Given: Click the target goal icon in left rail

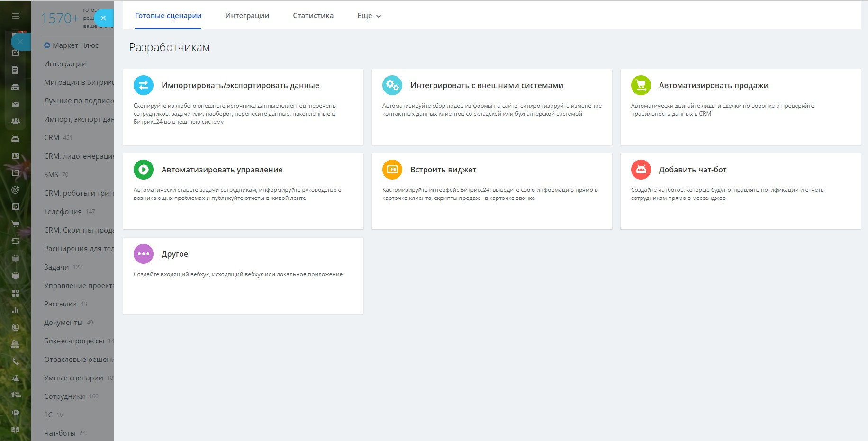Looking at the screenshot, I should [16, 190].
